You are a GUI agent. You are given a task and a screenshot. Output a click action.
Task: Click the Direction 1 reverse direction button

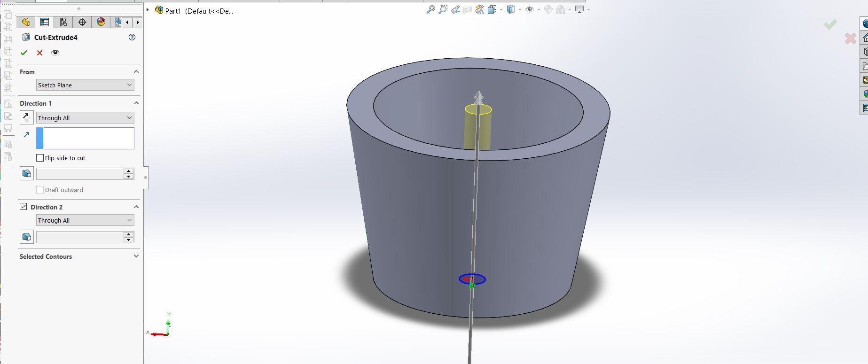(27, 117)
